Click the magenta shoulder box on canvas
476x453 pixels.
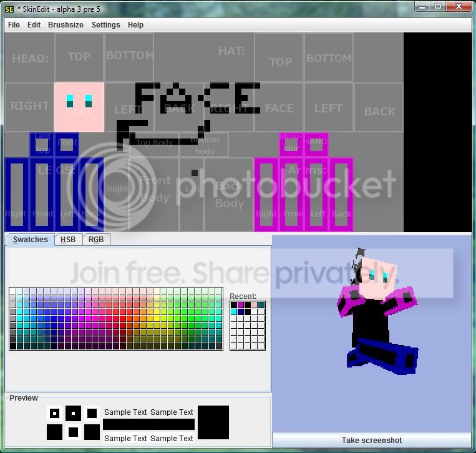tap(291, 144)
